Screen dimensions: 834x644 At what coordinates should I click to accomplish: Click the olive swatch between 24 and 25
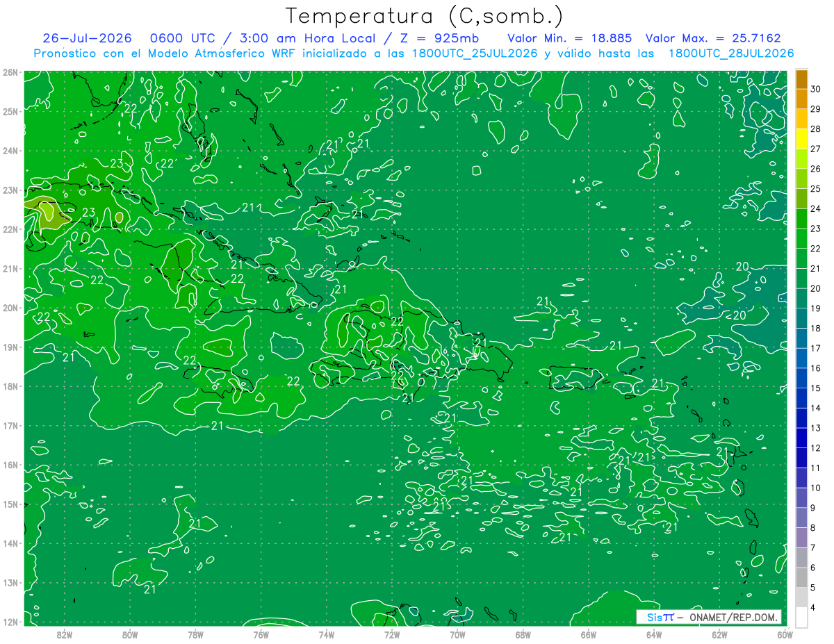tap(801, 199)
